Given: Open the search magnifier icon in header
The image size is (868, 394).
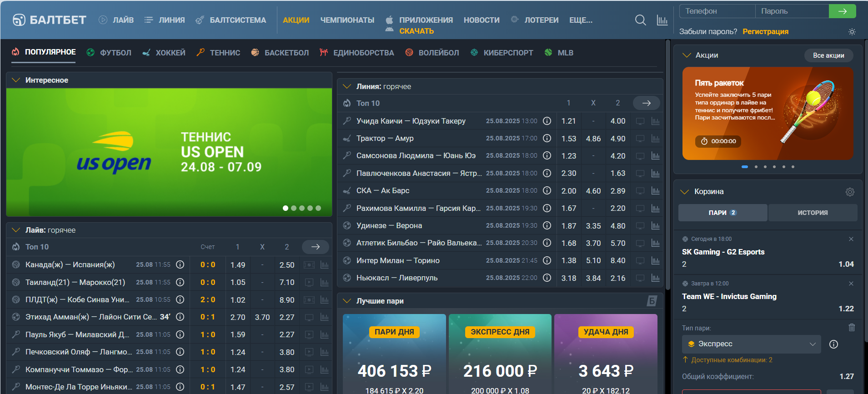Looking at the screenshot, I should [x=640, y=20].
